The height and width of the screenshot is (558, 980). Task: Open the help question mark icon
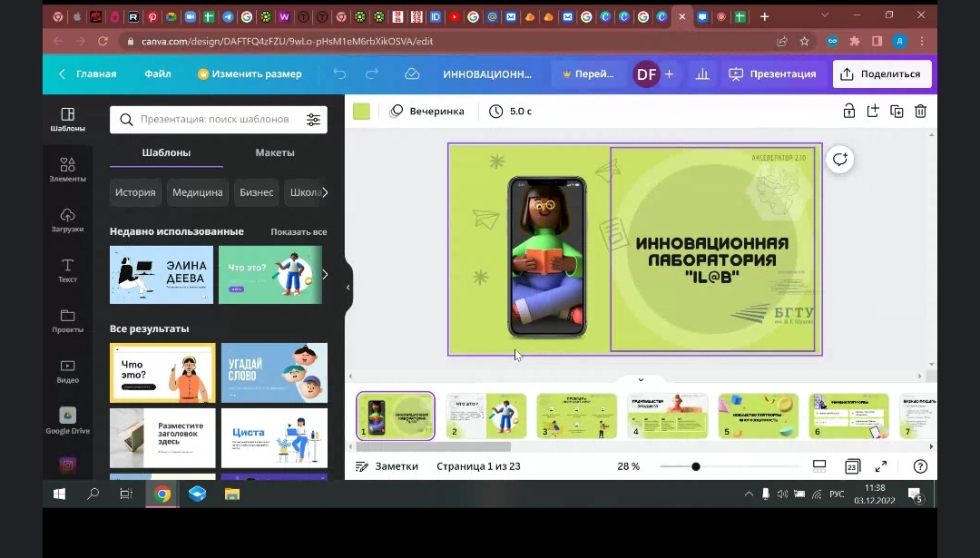920,466
